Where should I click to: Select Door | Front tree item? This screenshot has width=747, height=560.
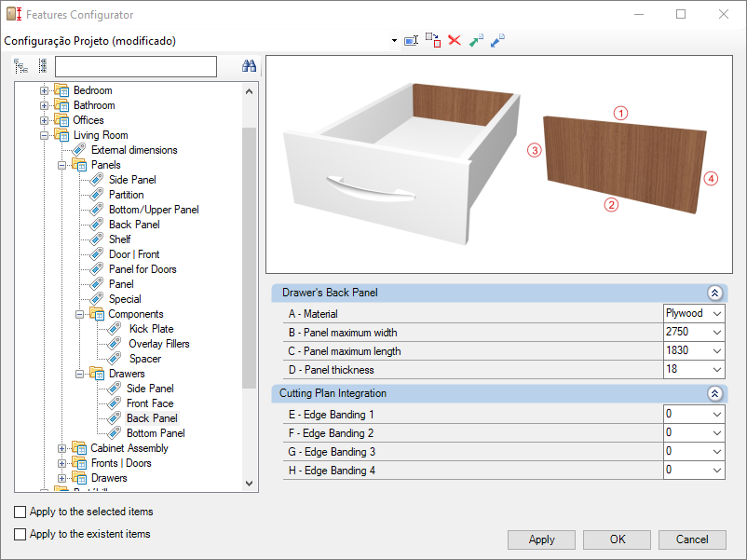(134, 254)
